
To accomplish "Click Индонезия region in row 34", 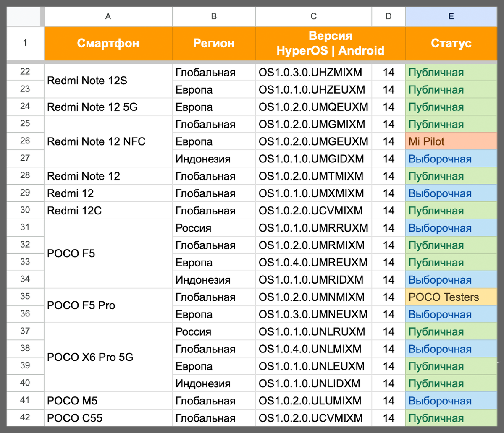I will click(x=214, y=280).
